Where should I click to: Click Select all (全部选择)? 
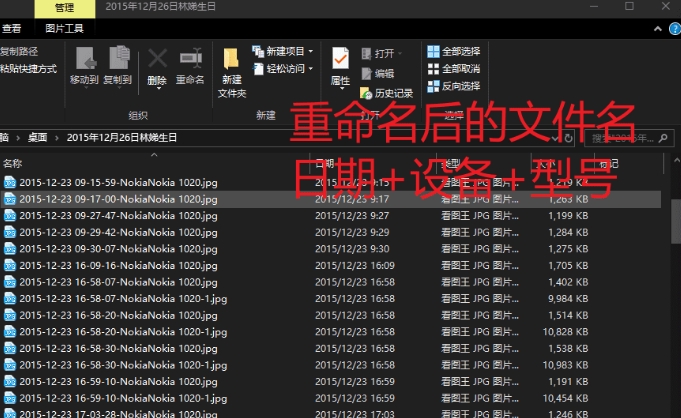(453, 51)
